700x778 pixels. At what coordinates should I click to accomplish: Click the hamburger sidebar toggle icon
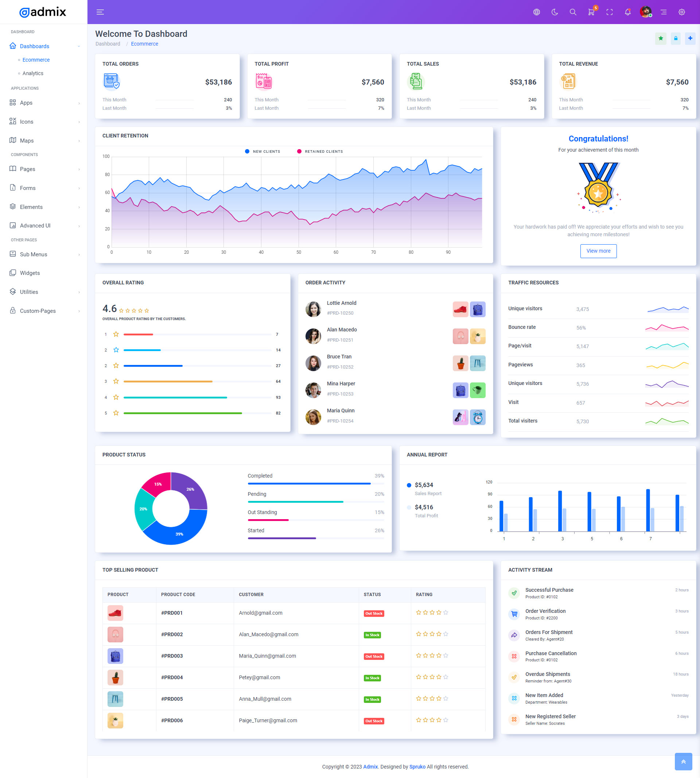pos(100,12)
